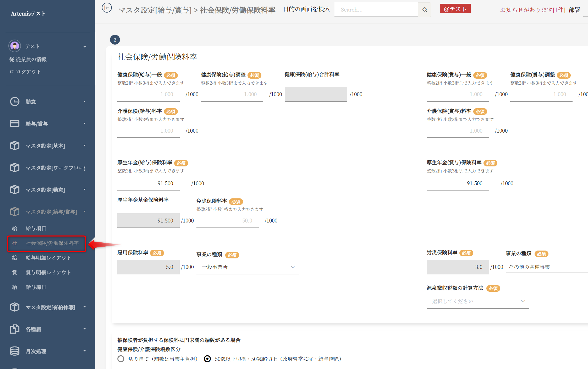
Task: Click the 各種届 documents icon
Action: click(x=15, y=329)
